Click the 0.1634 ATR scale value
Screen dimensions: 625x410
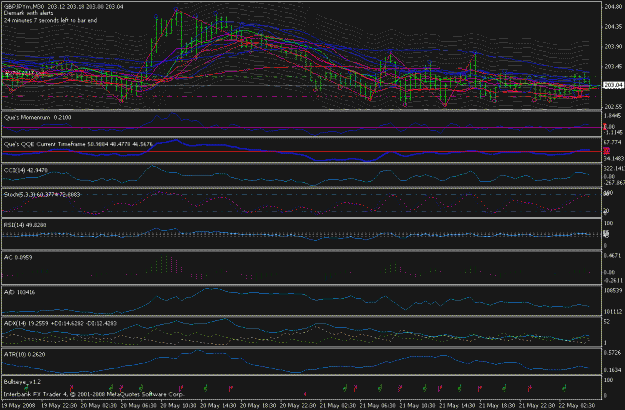(614, 370)
